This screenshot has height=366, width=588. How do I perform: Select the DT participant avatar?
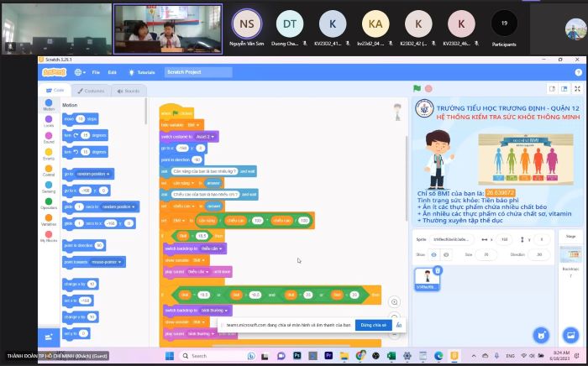point(290,24)
